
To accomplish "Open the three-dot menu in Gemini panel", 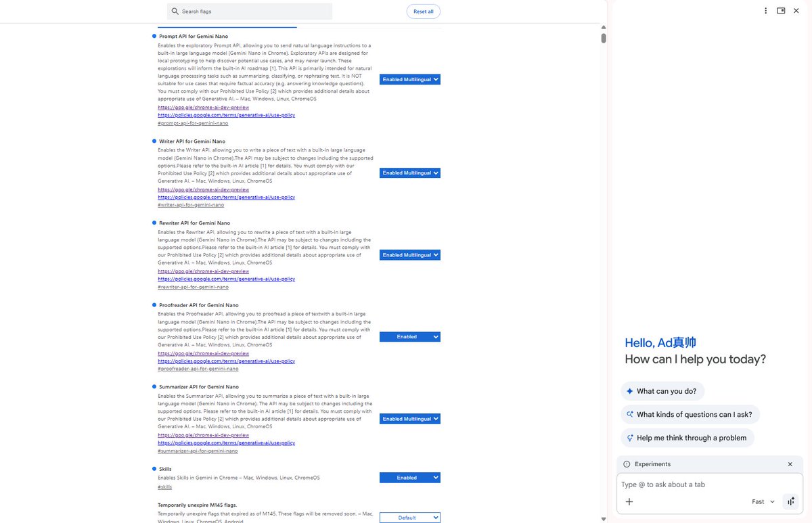I will 766,11.
